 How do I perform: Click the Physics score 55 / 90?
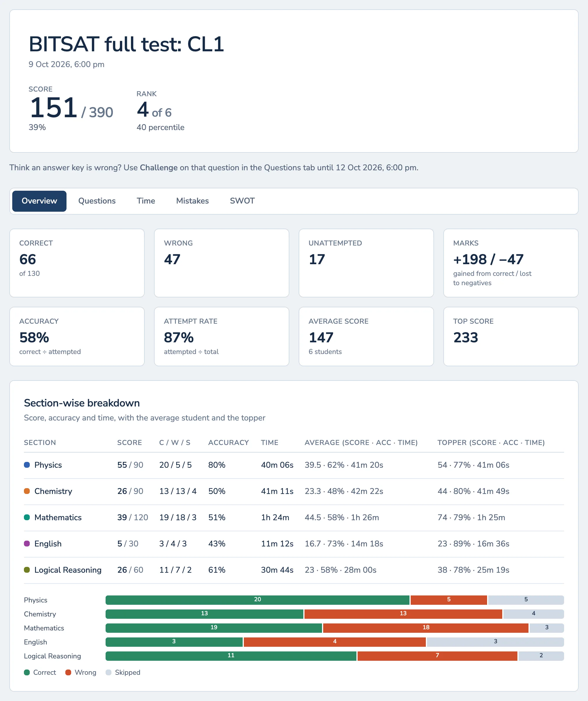click(x=130, y=465)
